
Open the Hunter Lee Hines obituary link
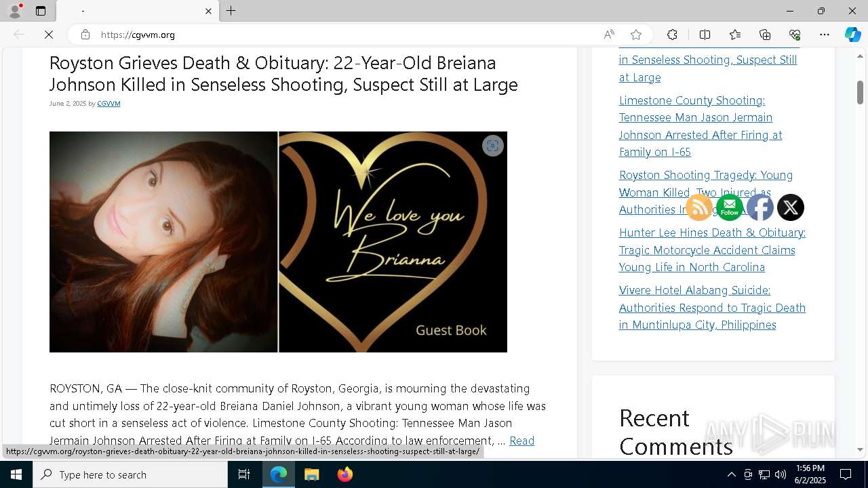click(x=712, y=249)
